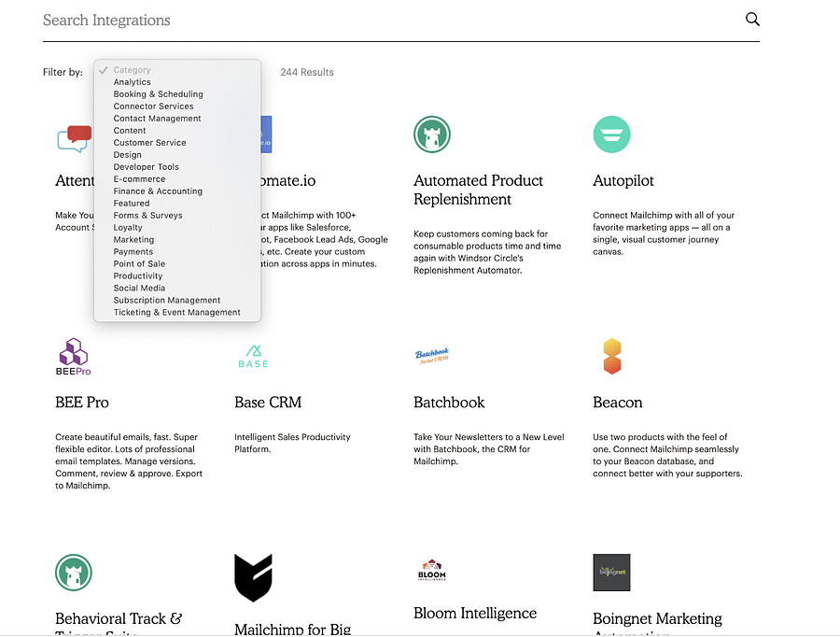
Task: Pick Social Media category filter option
Action: point(139,289)
